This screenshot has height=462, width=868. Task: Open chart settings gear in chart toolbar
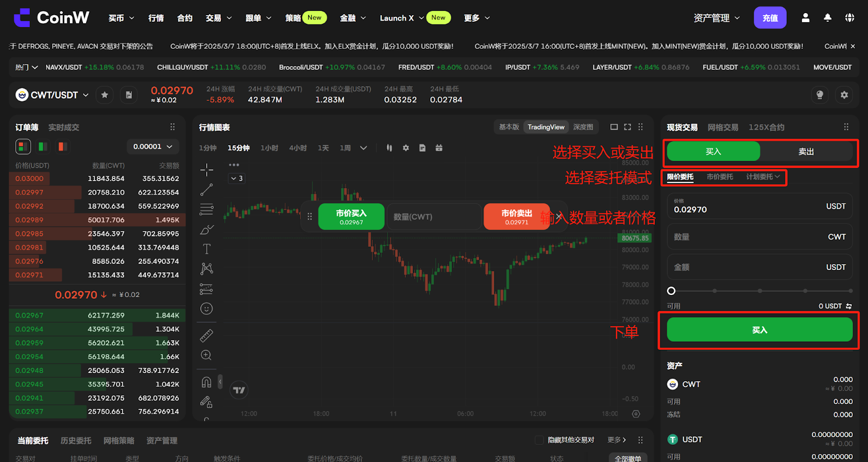[x=406, y=148]
